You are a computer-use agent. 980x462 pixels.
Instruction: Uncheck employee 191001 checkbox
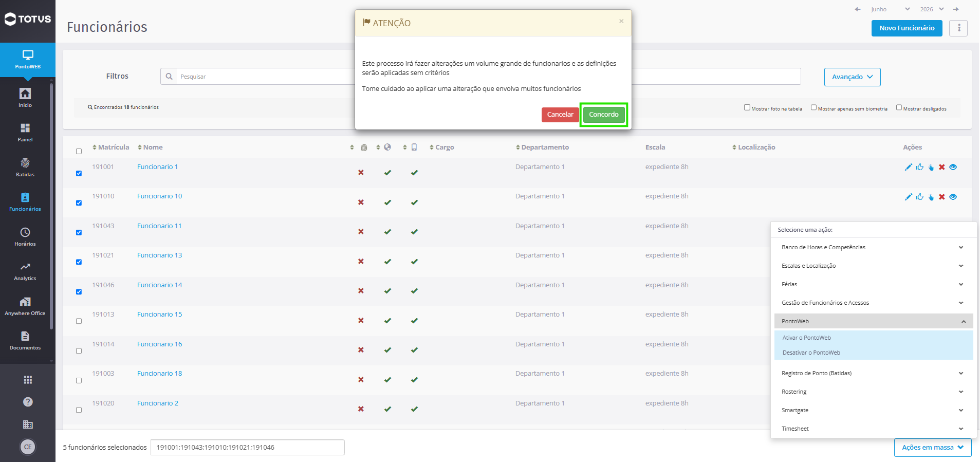pyautogui.click(x=79, y=173)
